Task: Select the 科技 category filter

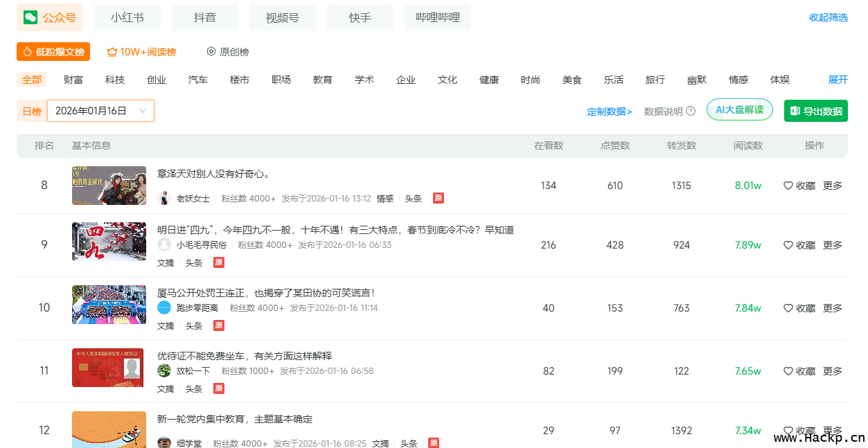Action: [x=115, y=80]
